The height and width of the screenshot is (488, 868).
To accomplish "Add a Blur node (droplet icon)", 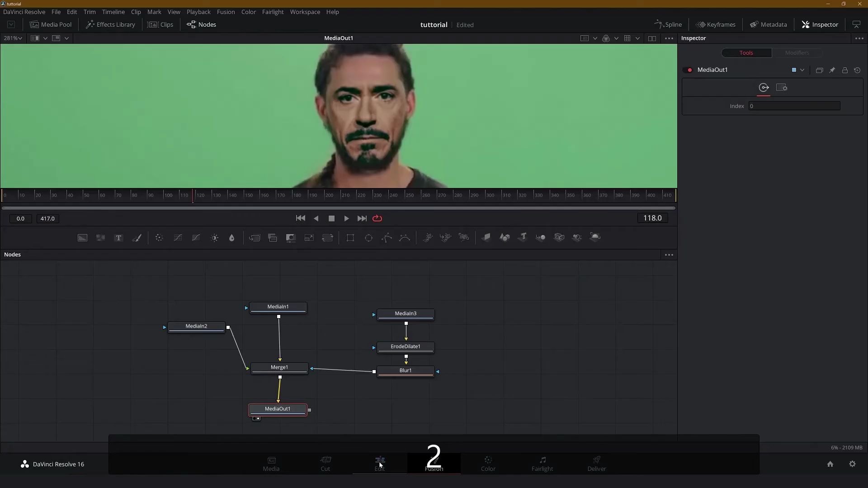I will tap(231, 238).
